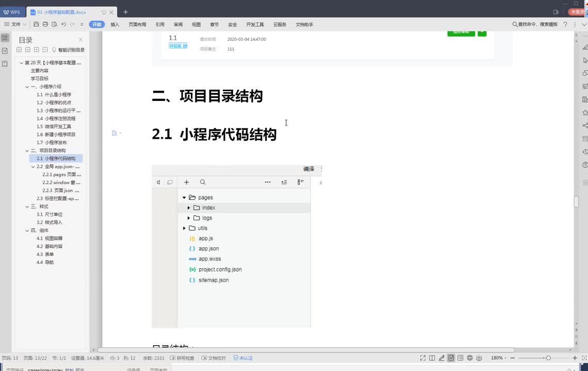Image resolution: width=588 pixels, height=371 pixels.
Task: Switch to writing mode pen icon
Action: 442,358
